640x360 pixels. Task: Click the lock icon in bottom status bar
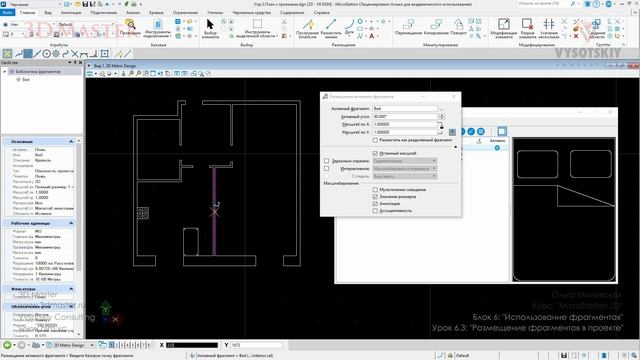(x=450, y=356)
